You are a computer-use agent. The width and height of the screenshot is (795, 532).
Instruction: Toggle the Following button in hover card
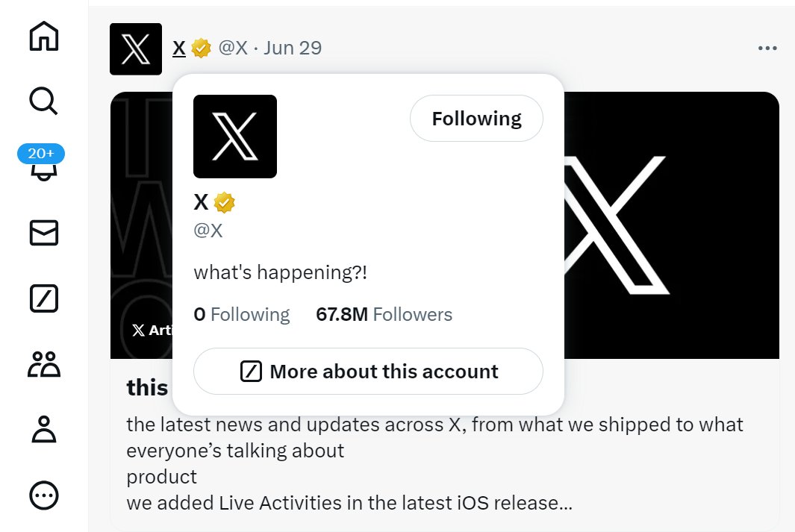click(476, 119)
